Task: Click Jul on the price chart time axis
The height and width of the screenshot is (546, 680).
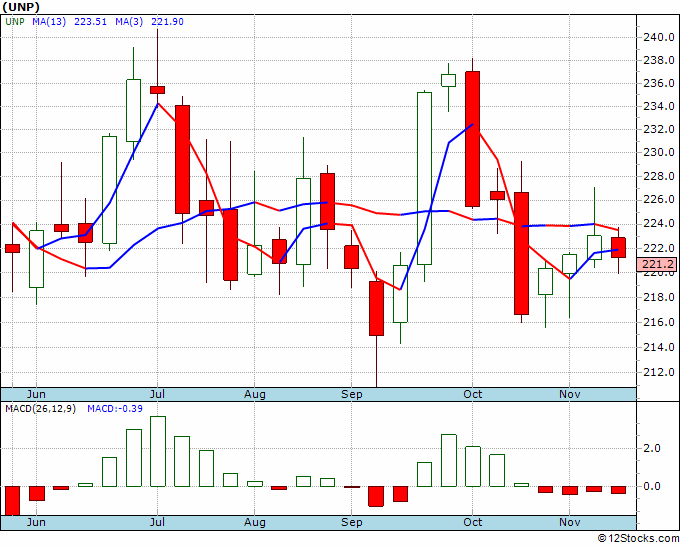Action: click(157, 394)
